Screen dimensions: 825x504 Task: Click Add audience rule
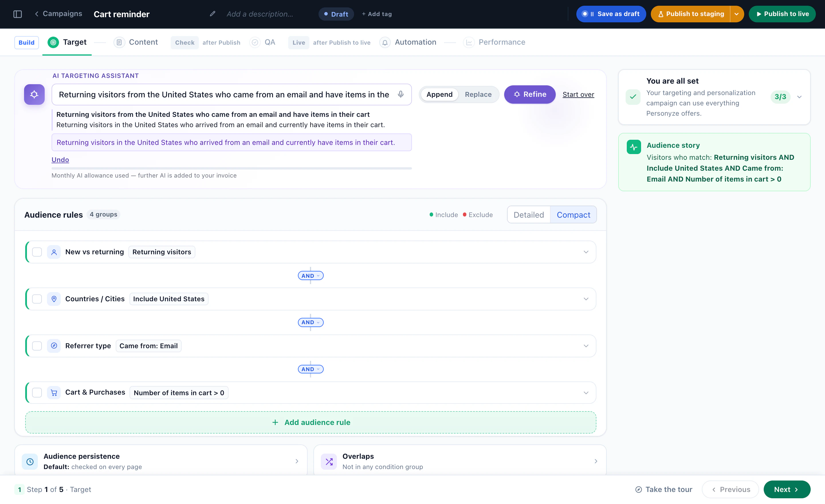[311, 422]
